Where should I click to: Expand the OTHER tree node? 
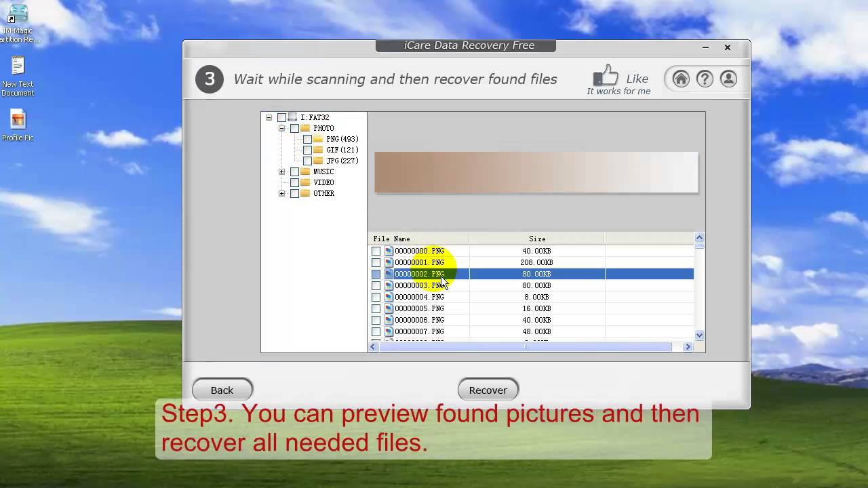pos(281,193)
